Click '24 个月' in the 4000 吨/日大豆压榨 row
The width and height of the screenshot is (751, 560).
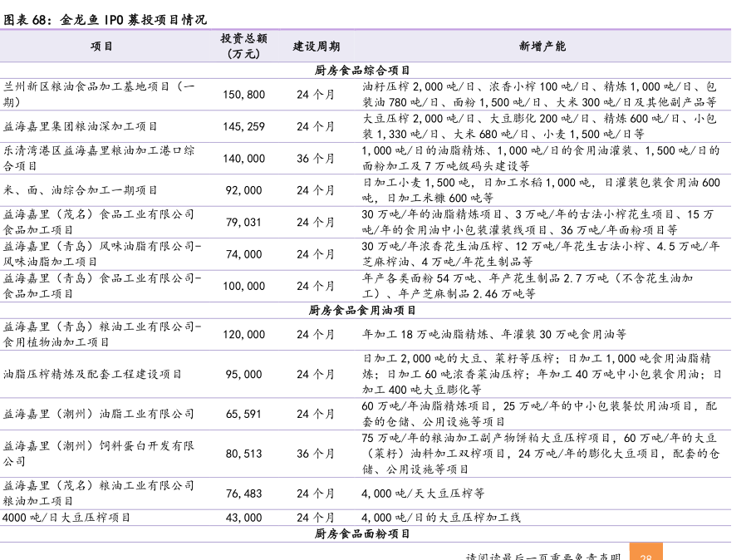tap(315, 518)
